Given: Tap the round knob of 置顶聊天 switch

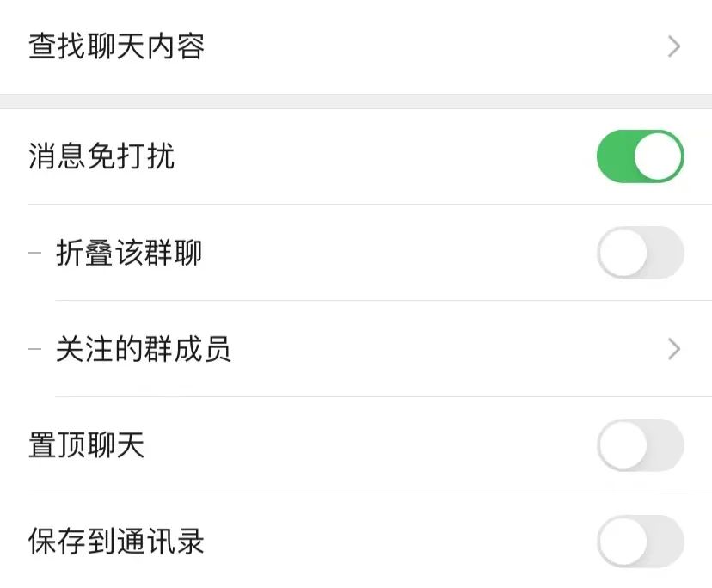Looking at the screenshot, I should tap(623, 445).
